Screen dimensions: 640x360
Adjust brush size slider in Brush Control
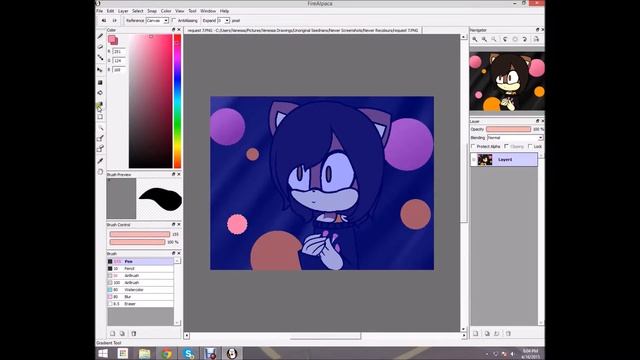coord(140,234)
